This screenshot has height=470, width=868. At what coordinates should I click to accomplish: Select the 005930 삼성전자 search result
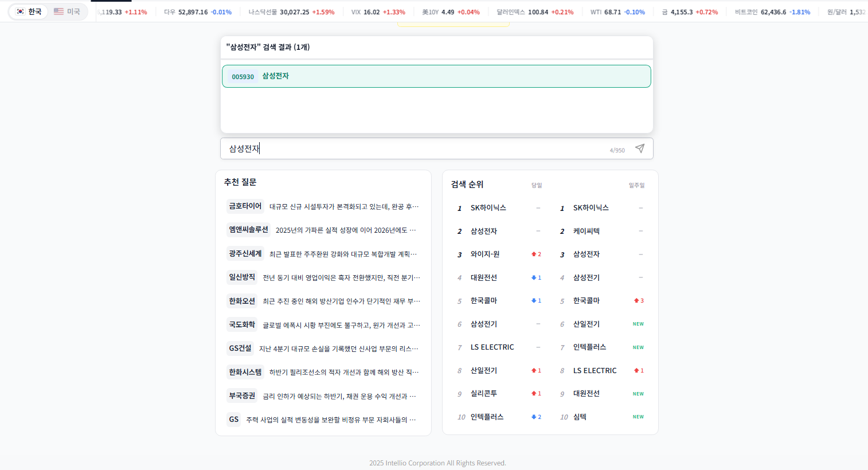[436, 76]
